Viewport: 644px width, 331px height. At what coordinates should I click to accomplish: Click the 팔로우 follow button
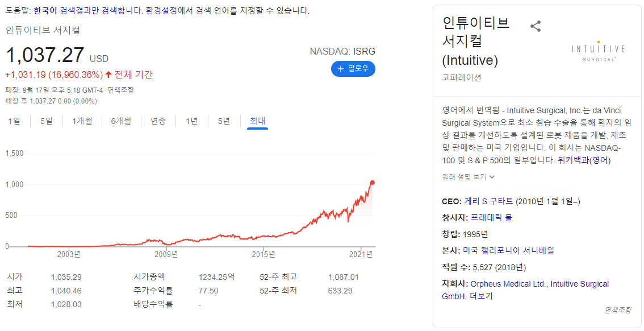click(353, 69)
